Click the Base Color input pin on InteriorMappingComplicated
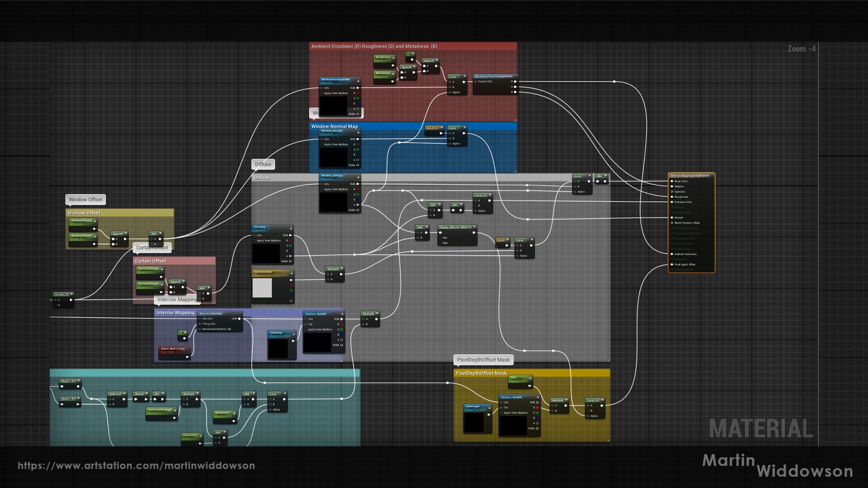 tap(672, 181)
